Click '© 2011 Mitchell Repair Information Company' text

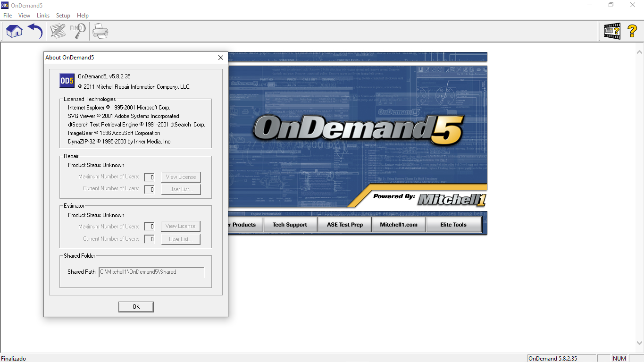[134, 87]
